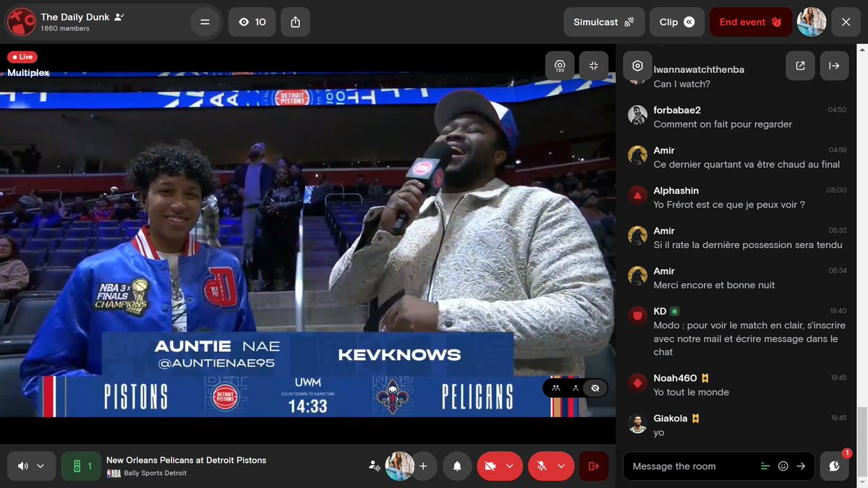Toggle the notification bell
The image size is (868, 488).
click(x=457, y=466)
